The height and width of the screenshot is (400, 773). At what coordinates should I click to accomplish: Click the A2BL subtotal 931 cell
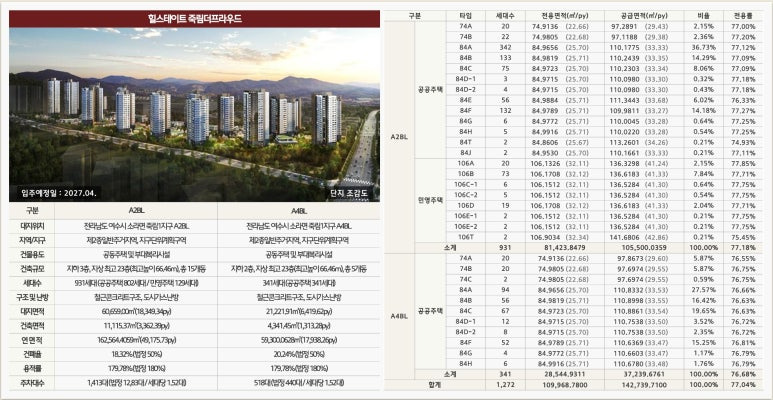(505, 247)
